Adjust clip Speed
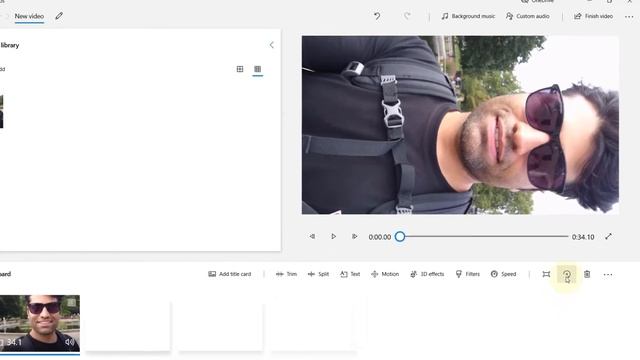 tap(503, 274)
